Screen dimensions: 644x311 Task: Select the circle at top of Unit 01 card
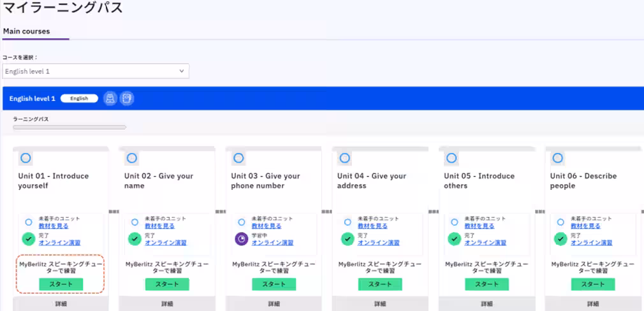pos(26,158)
